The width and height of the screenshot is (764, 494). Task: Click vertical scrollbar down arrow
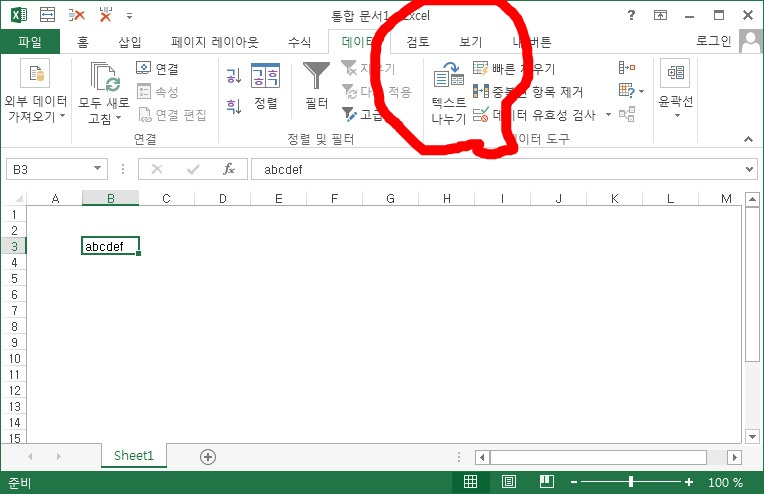tap(752, 437)
